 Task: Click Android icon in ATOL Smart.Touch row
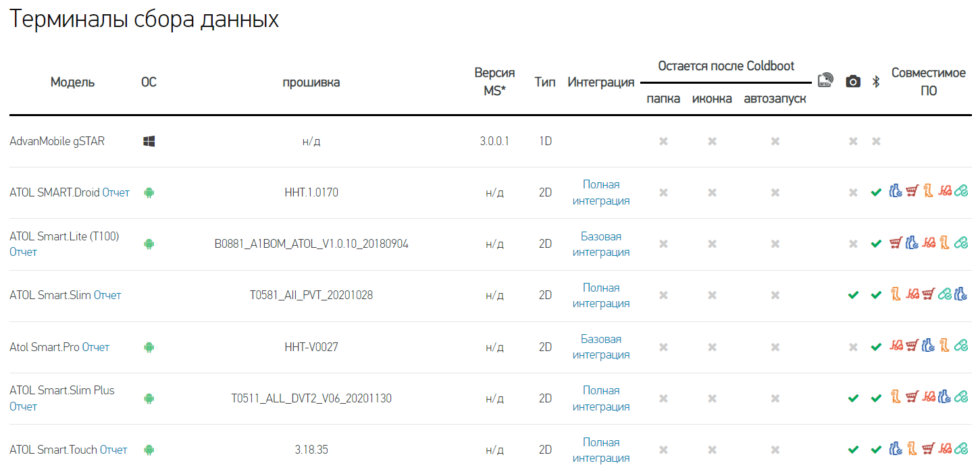click(149, 450)
